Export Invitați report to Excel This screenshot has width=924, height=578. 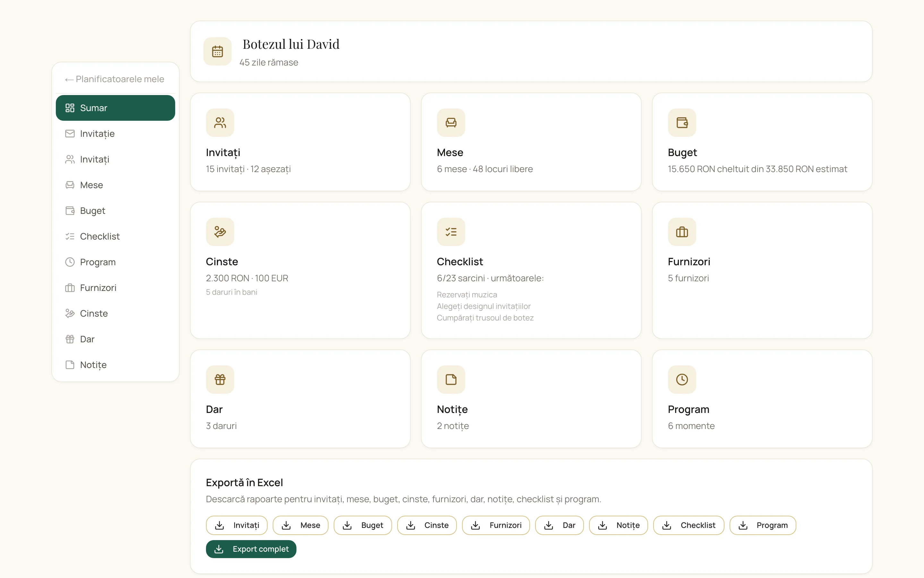point(237,525)
